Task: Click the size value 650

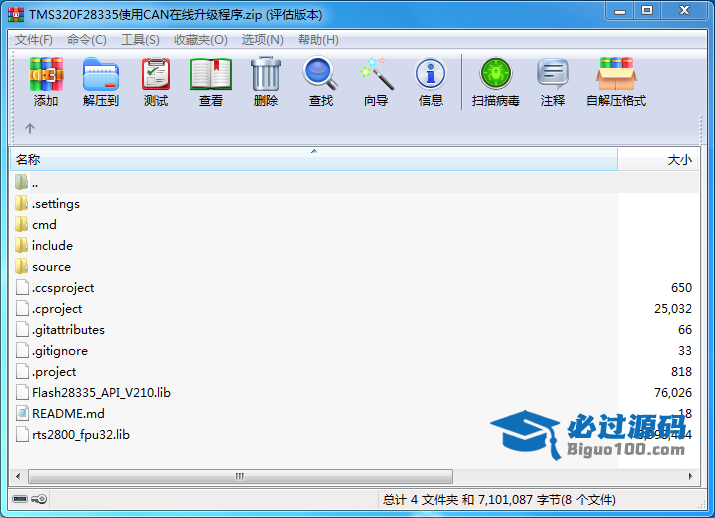Action: tap(681, 288)
